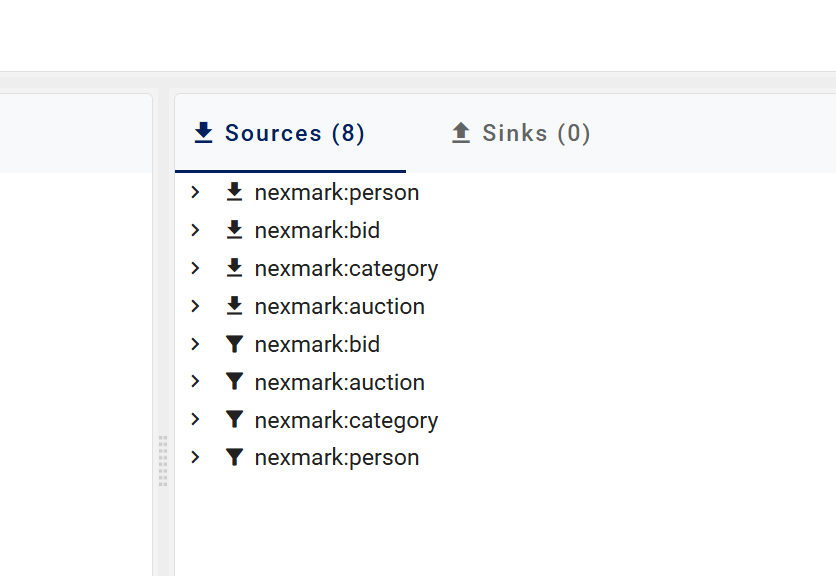
Task: Click the download icon next to nexmark:auction
Action: click(235, 306)
